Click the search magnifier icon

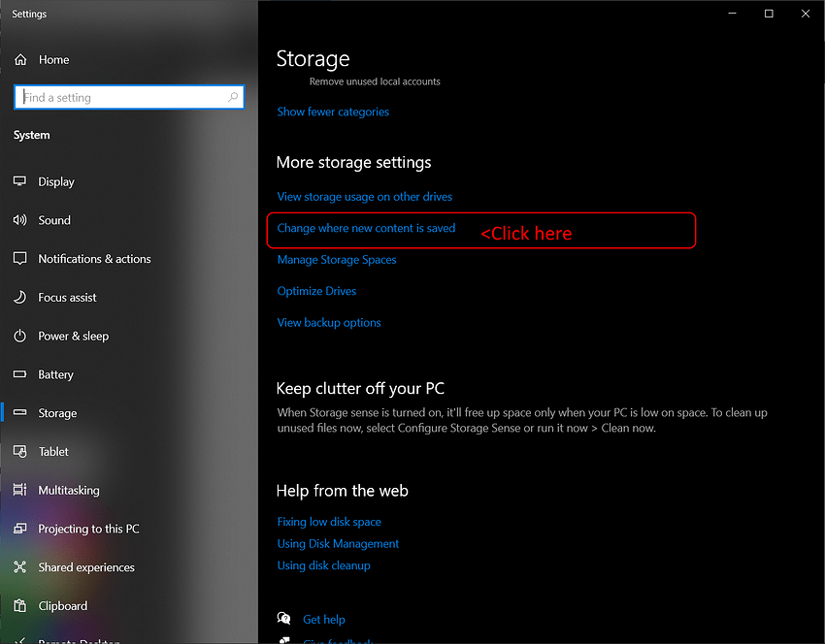[x=233, y=98]
